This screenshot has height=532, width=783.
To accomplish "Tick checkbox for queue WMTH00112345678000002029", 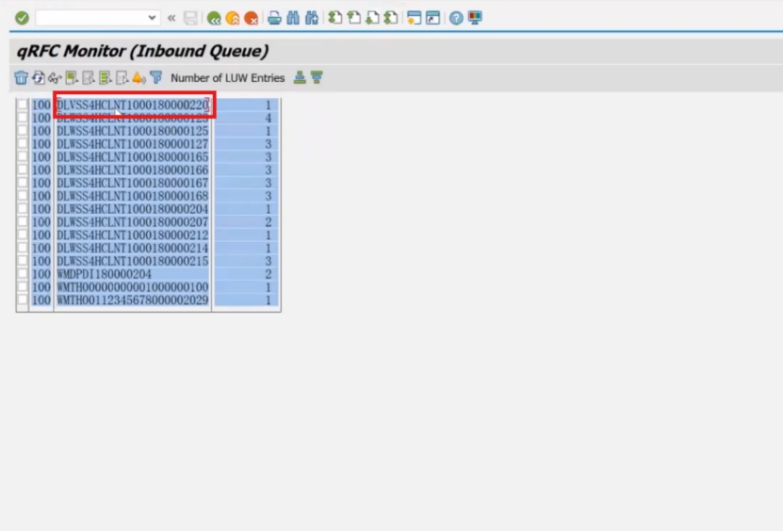I will click(23, 300).
